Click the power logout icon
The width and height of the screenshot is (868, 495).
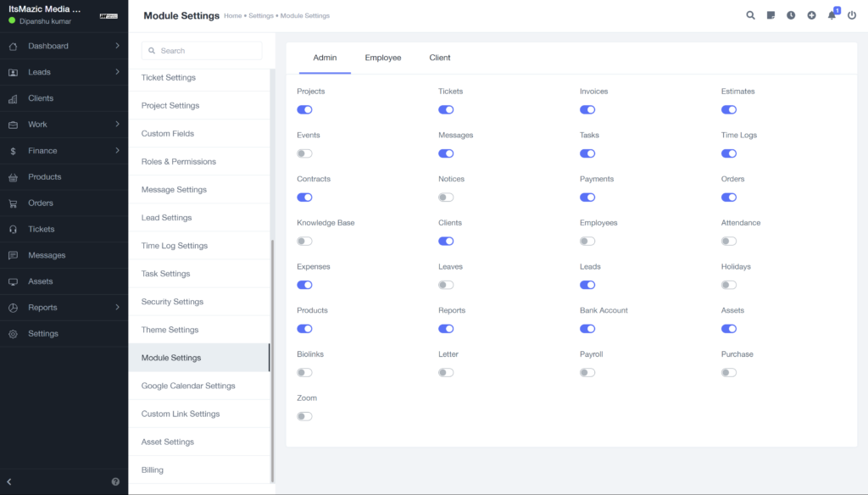point(852,15)
